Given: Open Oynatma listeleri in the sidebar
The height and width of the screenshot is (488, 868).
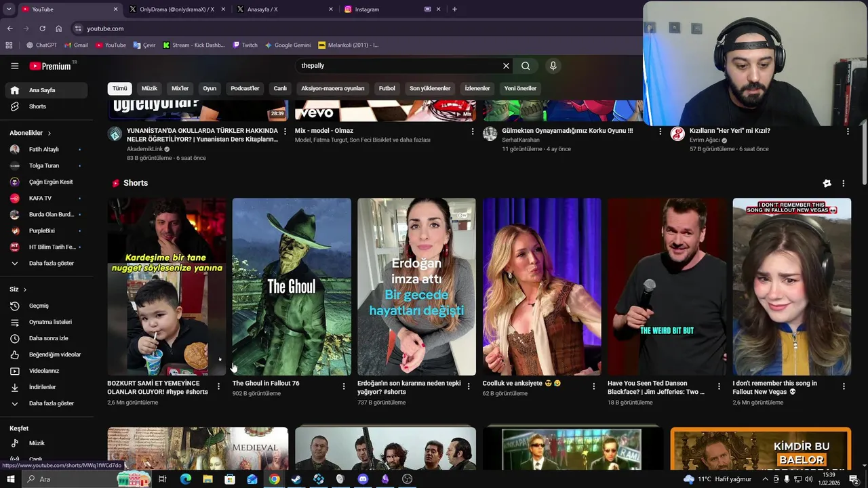Looking at the screenshot, I should point(46,322).
